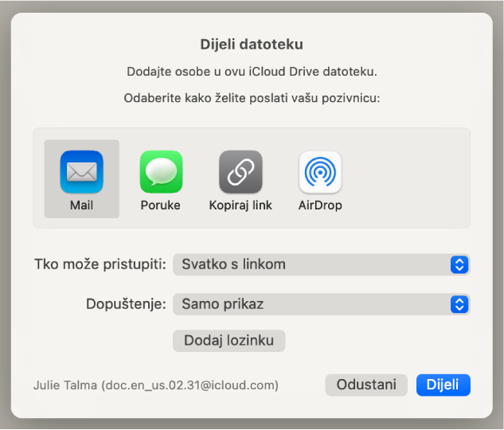Click the 'Dopuštenje:' label
This screenshot has width=504, height=430.
pos(126,304)
